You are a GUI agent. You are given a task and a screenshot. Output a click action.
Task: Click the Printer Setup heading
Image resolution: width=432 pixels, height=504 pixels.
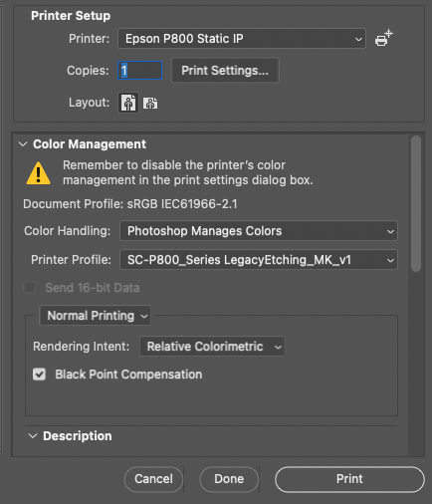tap(71, 16)
